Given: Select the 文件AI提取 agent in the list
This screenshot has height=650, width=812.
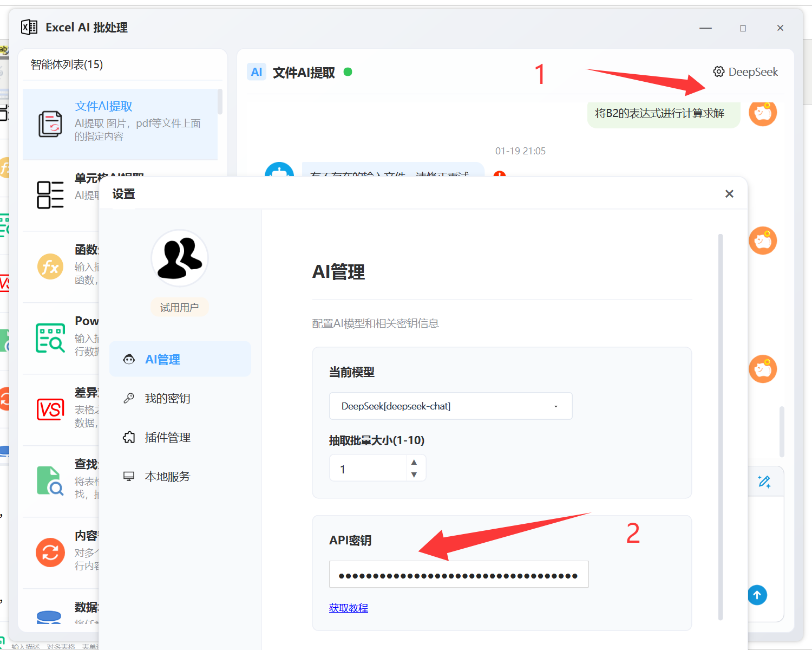Looking at the screenshot, I should click(x=120, y=125).
